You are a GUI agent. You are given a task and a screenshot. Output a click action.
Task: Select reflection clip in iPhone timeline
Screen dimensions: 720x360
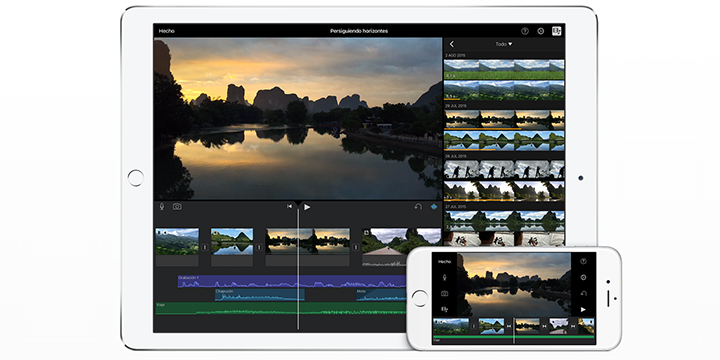[x=491, y=326]
